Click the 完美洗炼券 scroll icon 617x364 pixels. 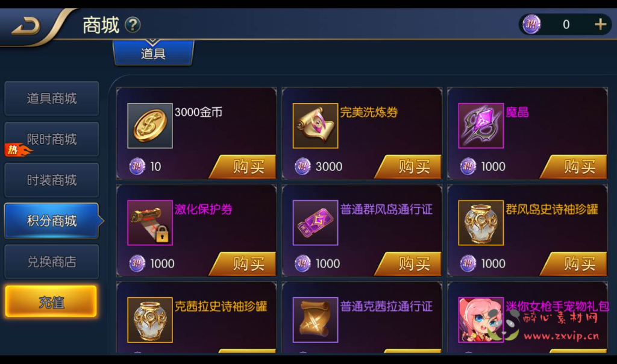tap(315, 125)
